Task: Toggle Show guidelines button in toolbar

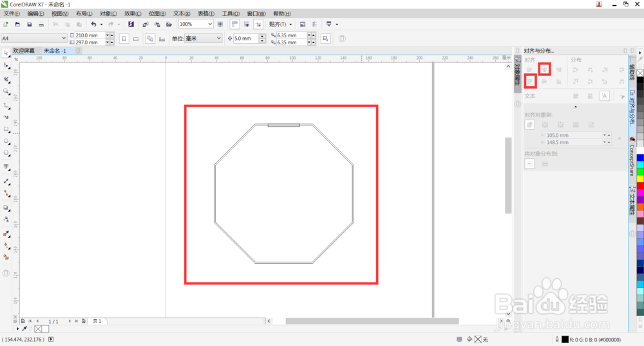Action: click(x=258, y=24)
